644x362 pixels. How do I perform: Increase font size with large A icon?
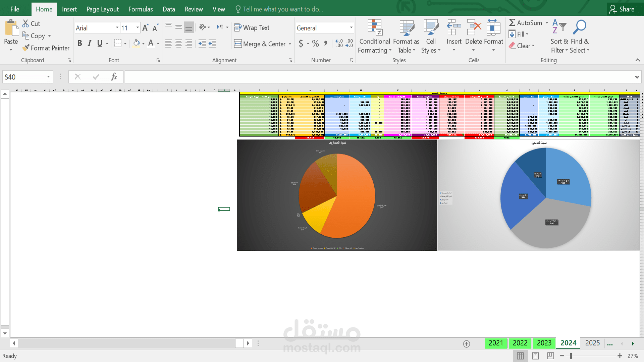[145, 28]
